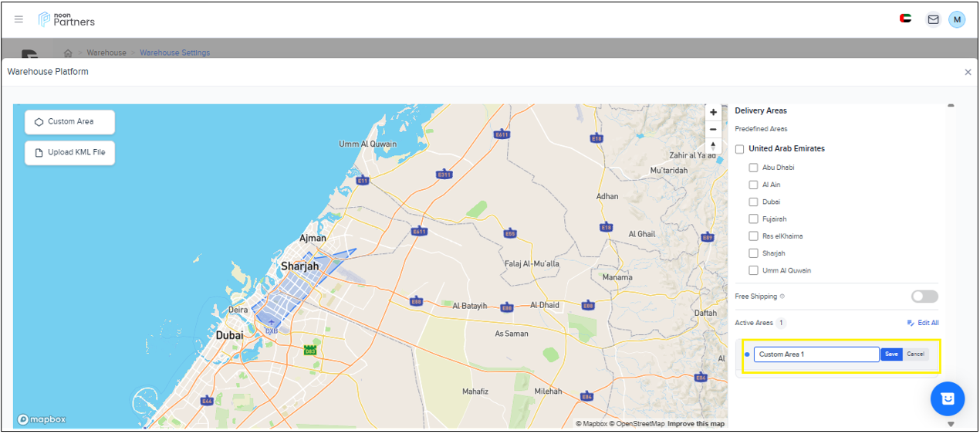Close the Warehouse Platform dialog

968,72
